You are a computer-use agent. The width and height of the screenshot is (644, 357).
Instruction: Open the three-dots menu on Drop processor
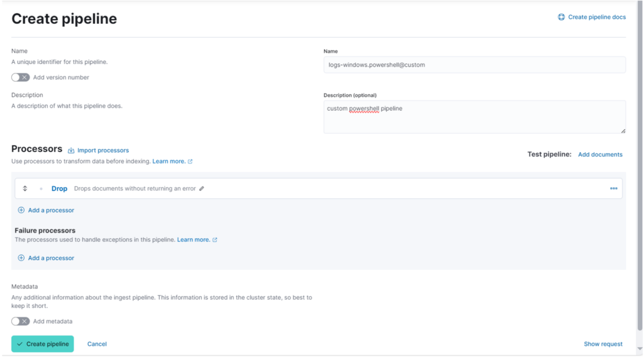(614, 189)
